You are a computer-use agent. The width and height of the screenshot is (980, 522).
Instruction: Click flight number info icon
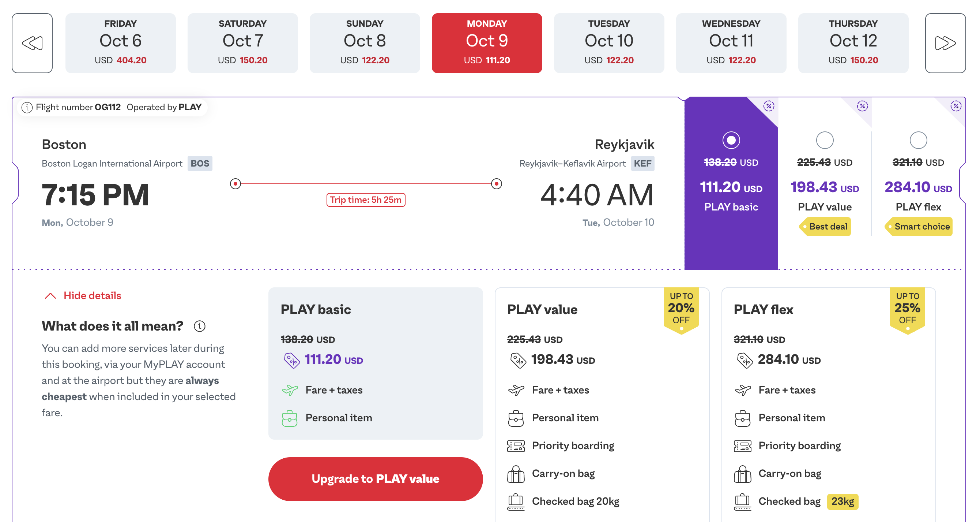[x=27, y=108]
